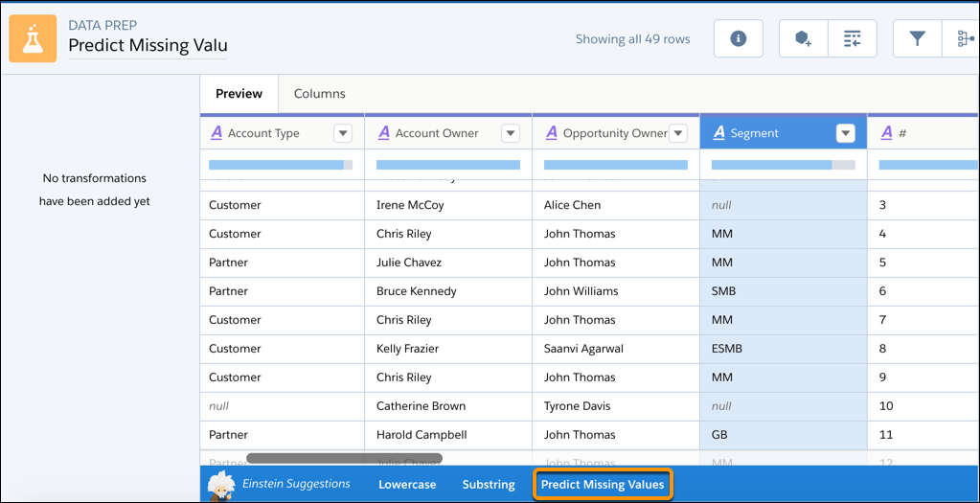Screen dimensions: 980x503
Task: Click the partially visible tree layout icon
Action: click(965, 38)
